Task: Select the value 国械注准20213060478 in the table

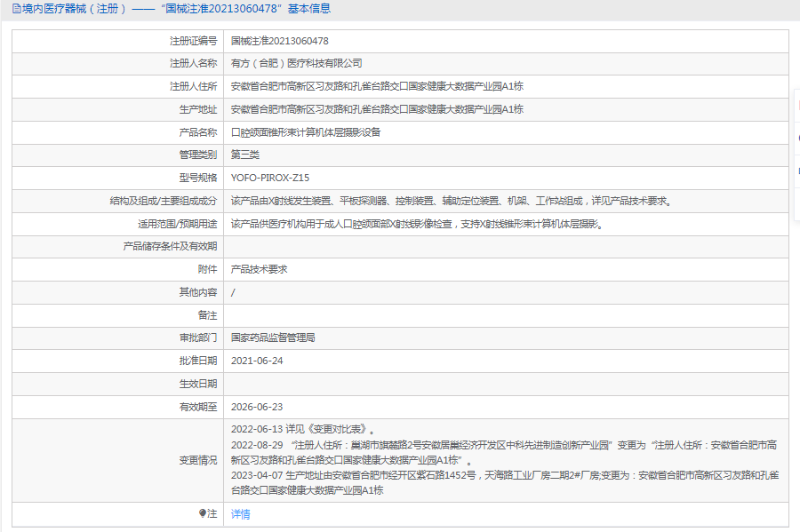Action: [x=280, y=41]
